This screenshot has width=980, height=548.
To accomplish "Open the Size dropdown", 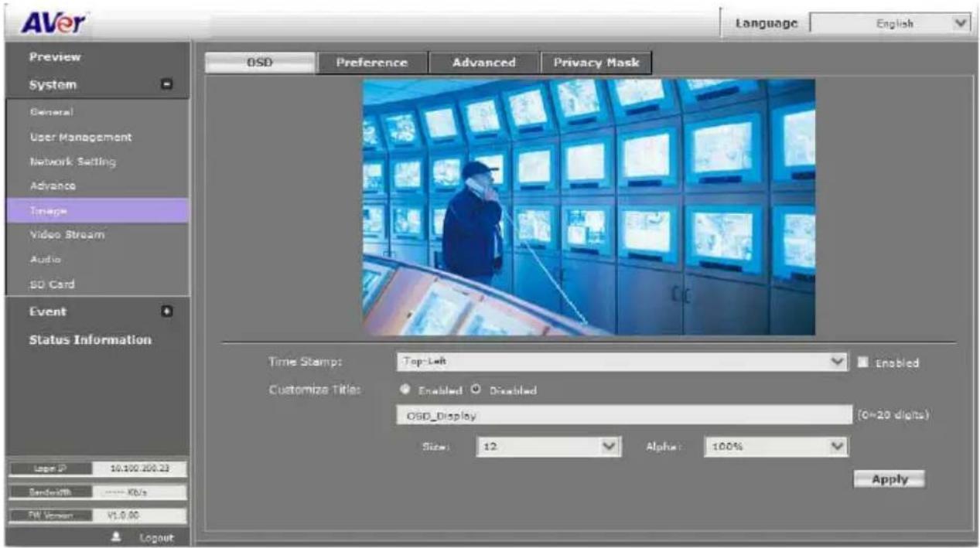I will click(x=549, y=447).
